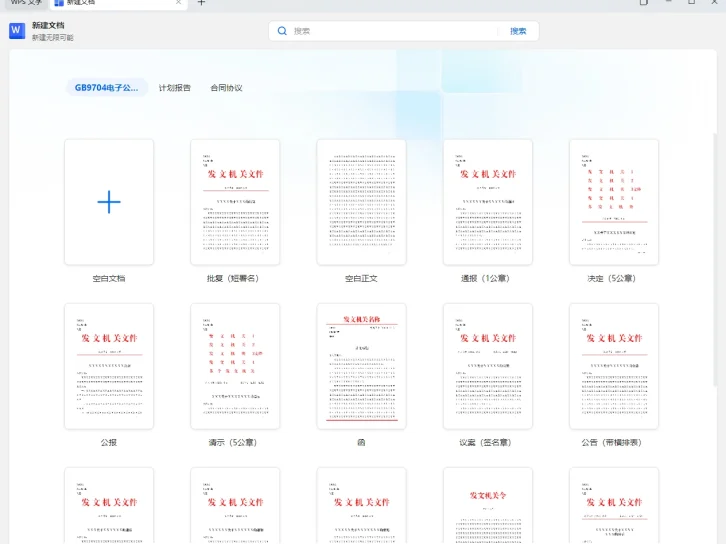
Task: Open a new tab with plus icon
Action: 201,2
